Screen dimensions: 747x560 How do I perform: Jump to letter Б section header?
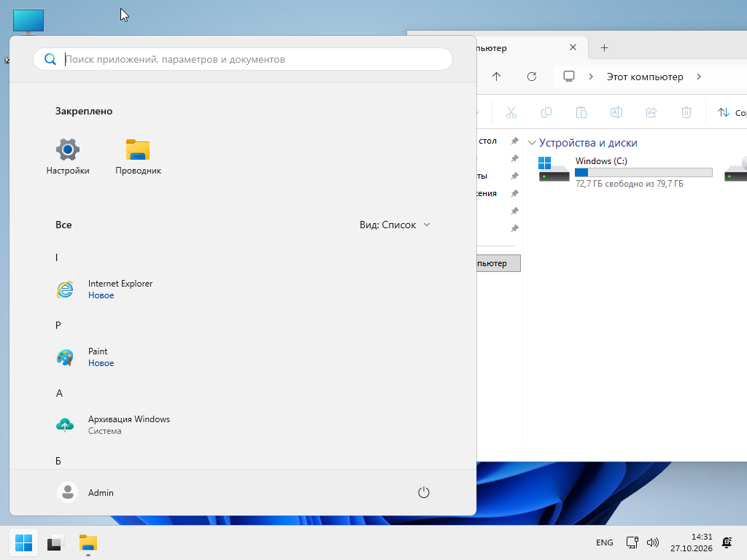click(58, 461)
